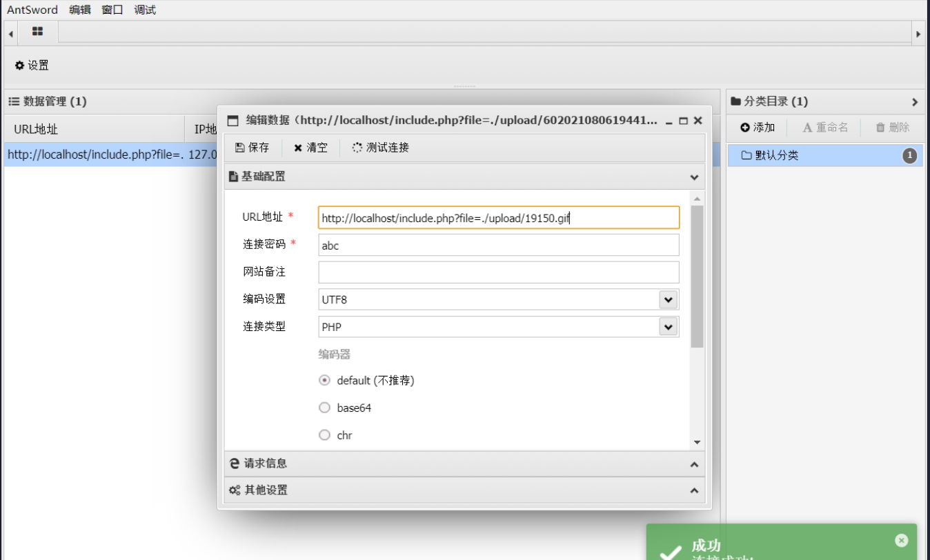This screenshot has height=560, width=930.
Task: Click 清空 to clear the form
Action: tap(310, 148)
